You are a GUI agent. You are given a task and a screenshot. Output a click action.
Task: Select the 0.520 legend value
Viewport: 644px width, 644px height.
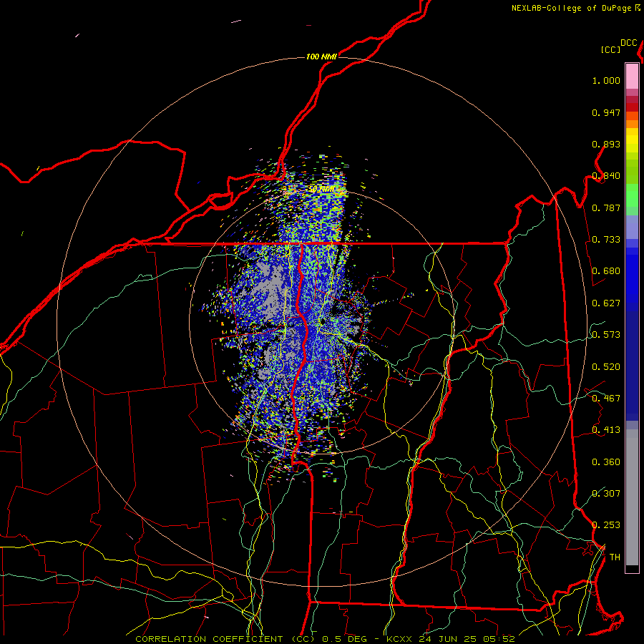[x=606, y=367]
